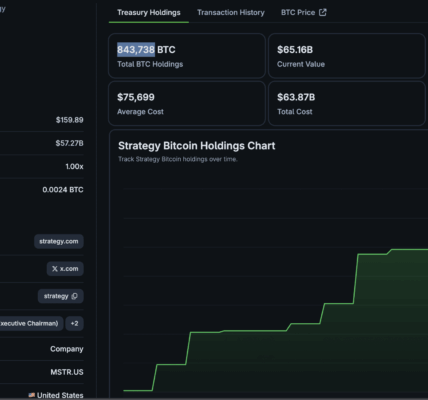Click the $65.16B Current Value card
Screen dimensions: 428x400
347,56
